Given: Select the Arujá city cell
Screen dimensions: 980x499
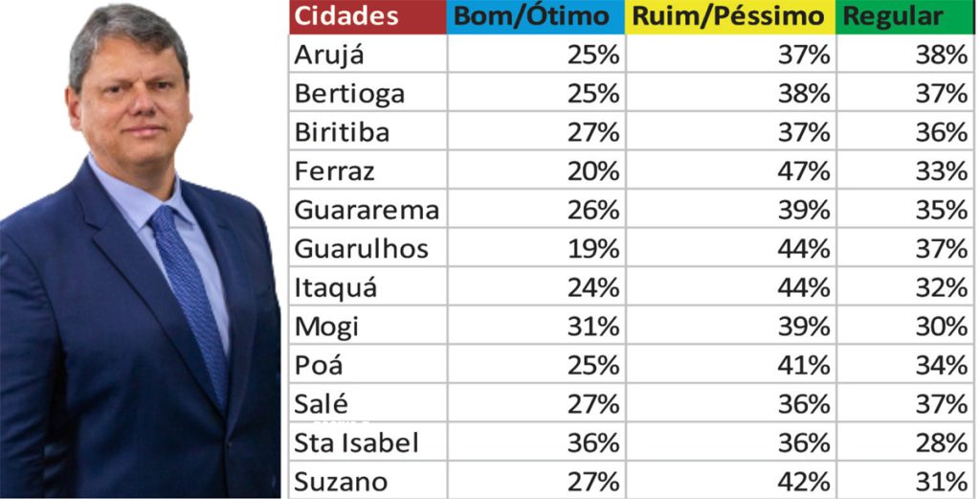Looking at the screenshot, I should [x=368, y=55].
